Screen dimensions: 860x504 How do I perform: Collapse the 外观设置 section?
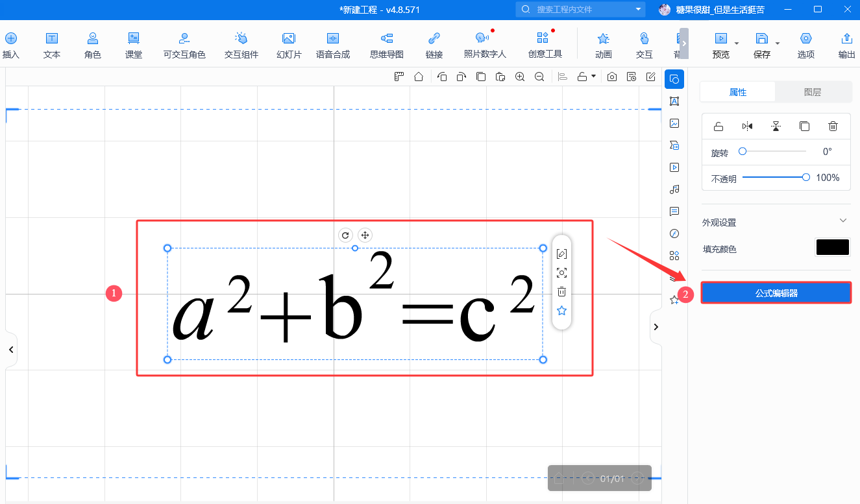pos(843,221)
